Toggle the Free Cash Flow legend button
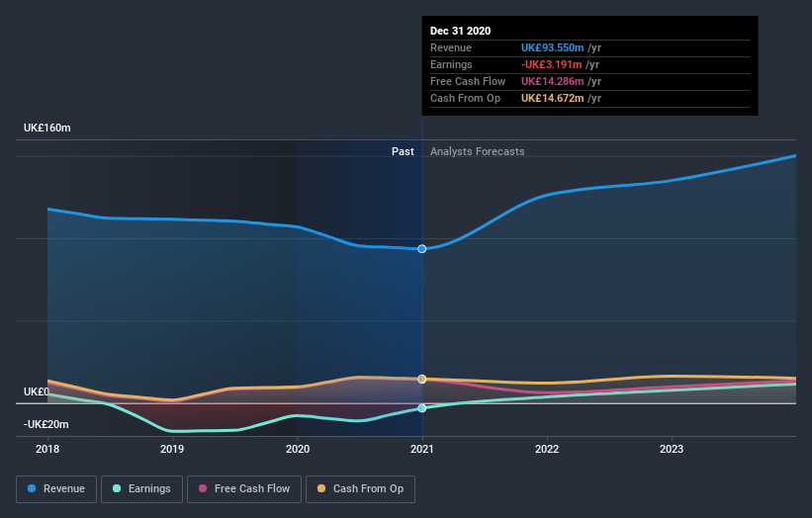 pyautogui.click(x=244, y=489)
